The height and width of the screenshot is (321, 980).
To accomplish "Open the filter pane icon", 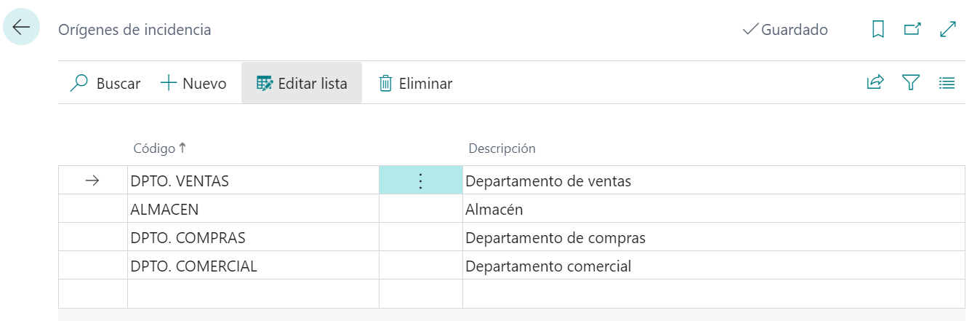I will click(x=911, y=83).
